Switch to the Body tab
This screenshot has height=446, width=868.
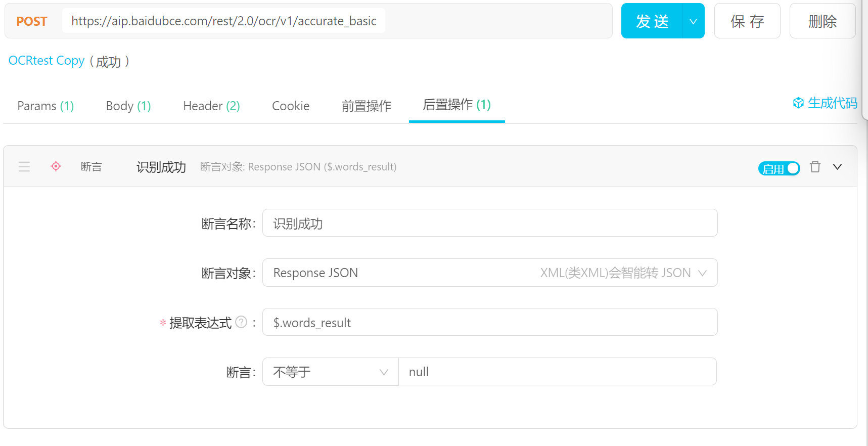pyautogui.click(x=128, y=106)
